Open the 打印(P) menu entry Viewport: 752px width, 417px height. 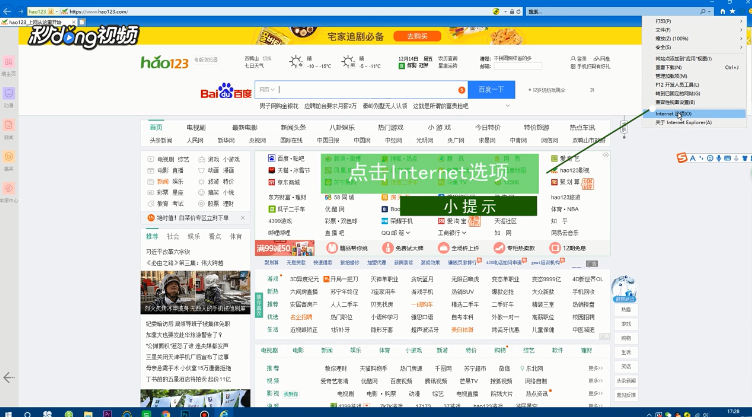694,21
